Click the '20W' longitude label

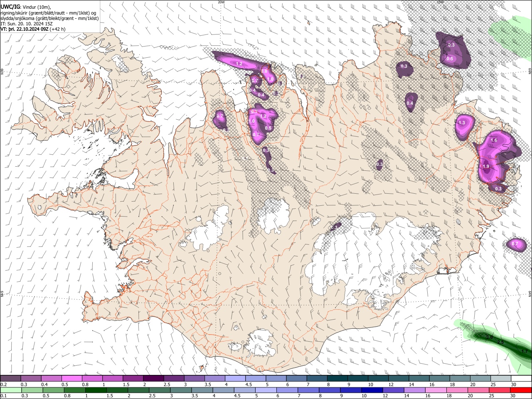(x=221, y=2)
